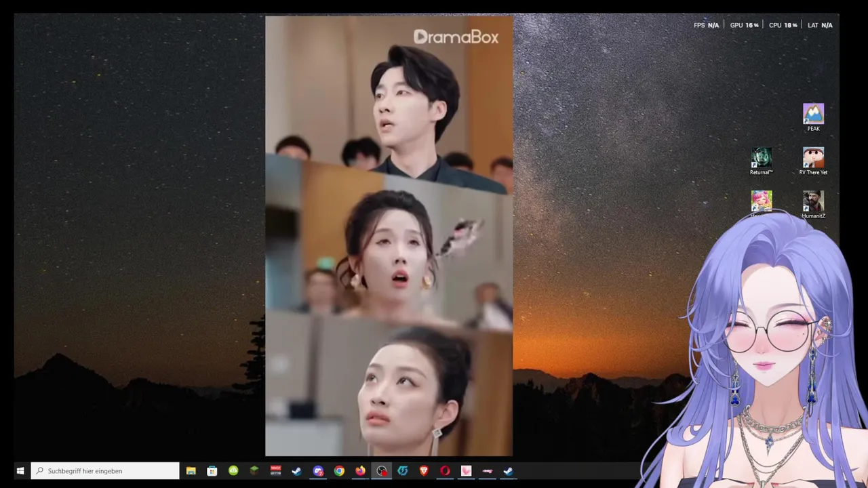Open the Brave browser taskbar icon
This screenshot has width=868, height=488.
[x=424, y=471]
